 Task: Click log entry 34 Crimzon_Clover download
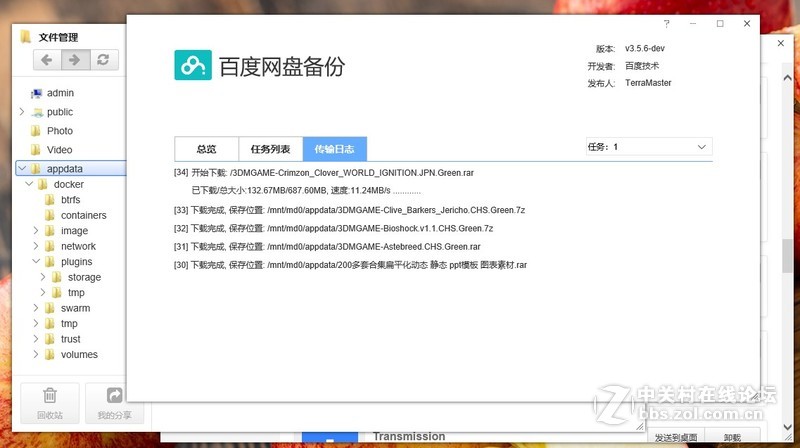(324, 173)
